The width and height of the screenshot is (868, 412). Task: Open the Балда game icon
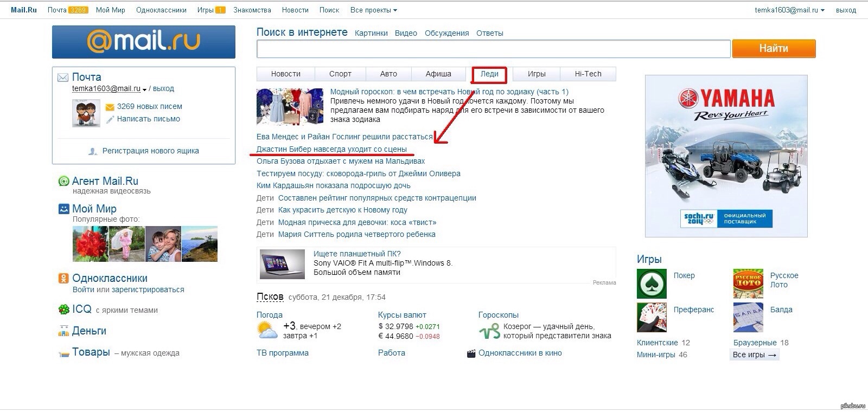(x=748, y=317)
